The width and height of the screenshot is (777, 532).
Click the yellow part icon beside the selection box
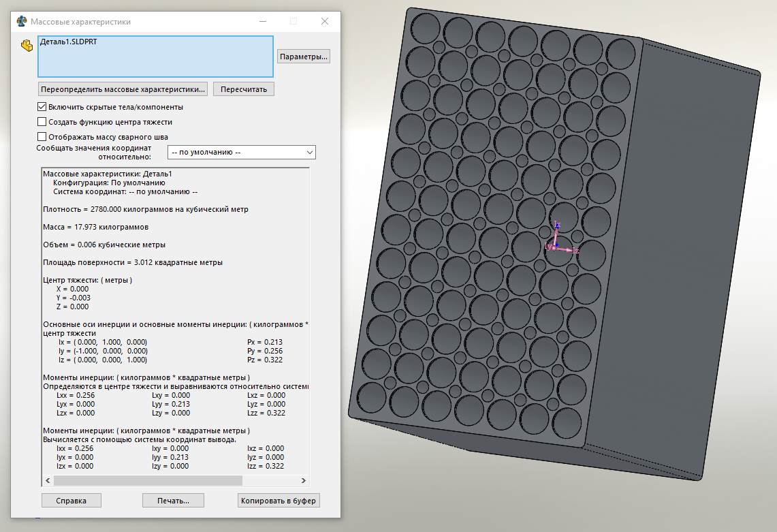pyautogui.click(x=27, y=46)
